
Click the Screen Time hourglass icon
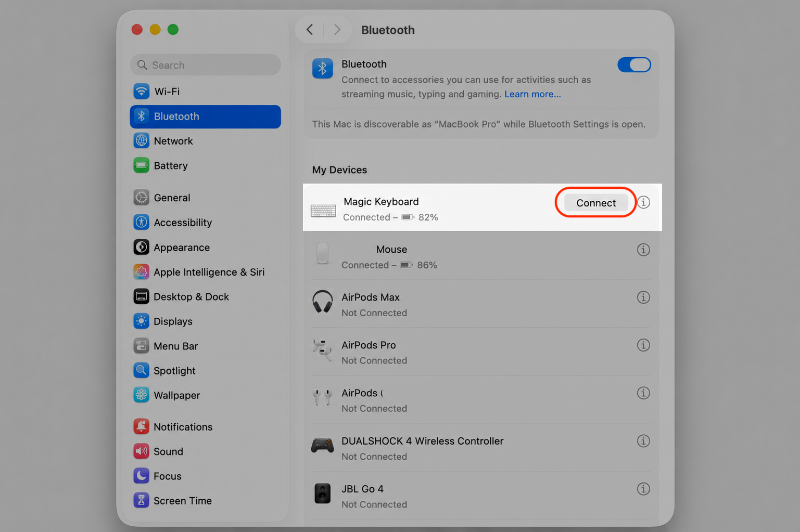pyautogui.click(x=141, y=500)
